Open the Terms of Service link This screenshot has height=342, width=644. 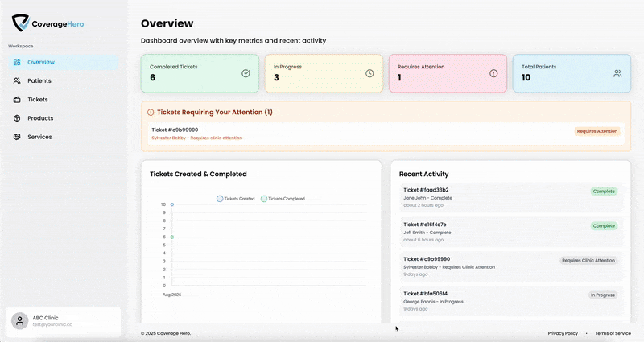click(613, 333)
